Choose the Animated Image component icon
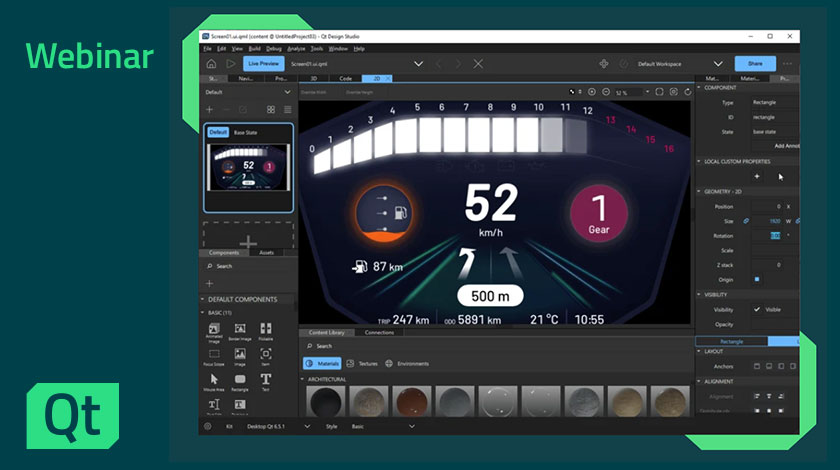This screenshot has width=840, height=470. pos(214,329)
